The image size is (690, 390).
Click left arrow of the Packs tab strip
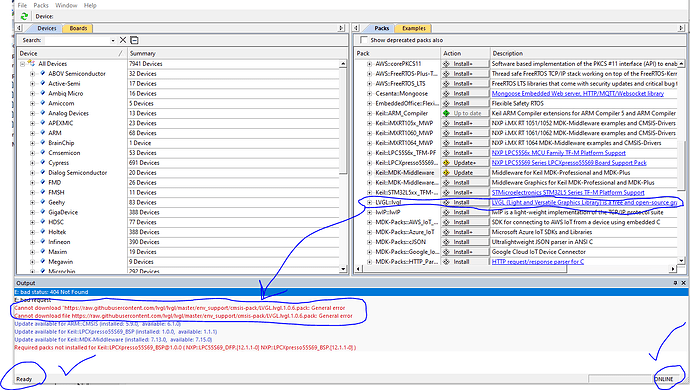tap(356, 28)
